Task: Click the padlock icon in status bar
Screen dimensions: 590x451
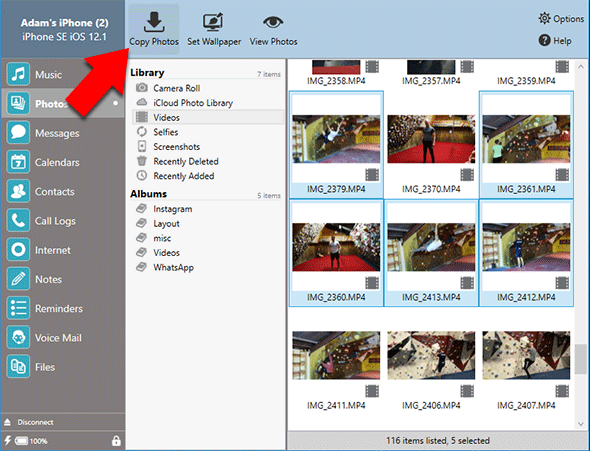Action: [116, 440]
